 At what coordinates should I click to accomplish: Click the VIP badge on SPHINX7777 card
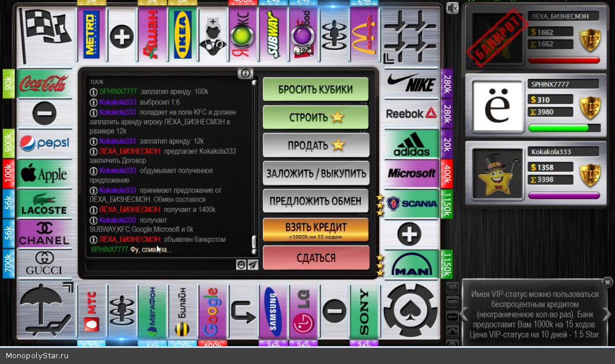point(590,106)
